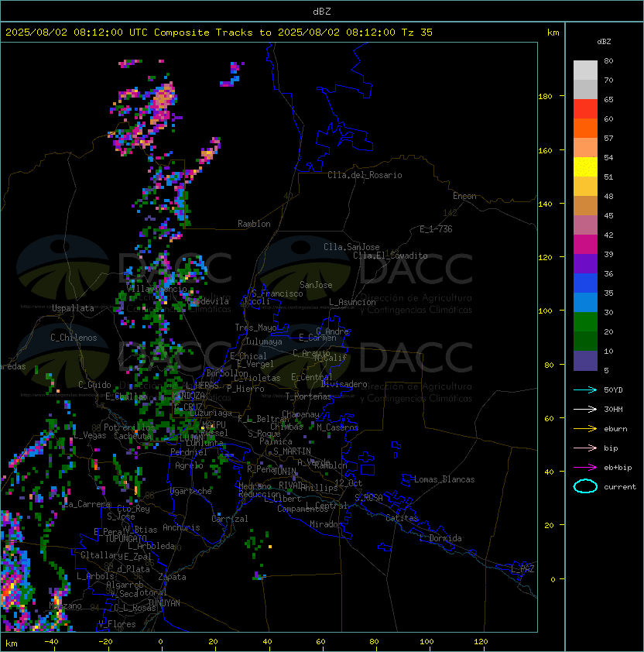
Task: Click the white 30HM track arrow
Action: [x=585, y=410]
